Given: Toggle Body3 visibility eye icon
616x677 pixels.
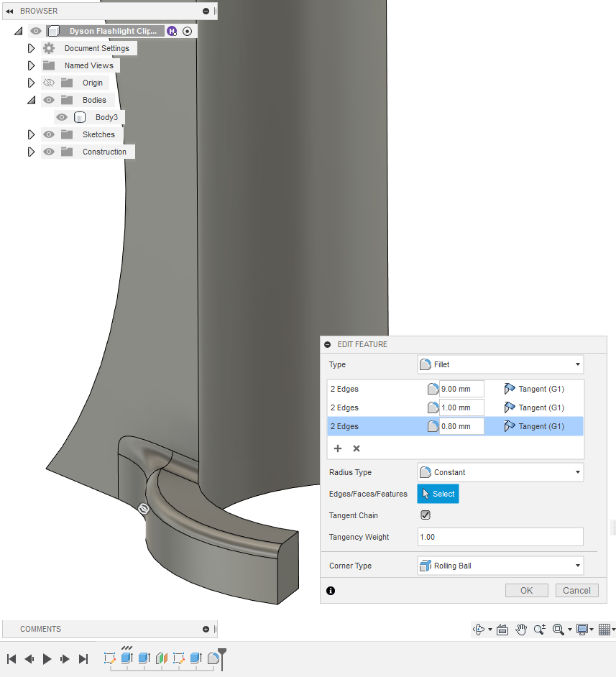Looking at the screenshot, I should click(62, 116).
